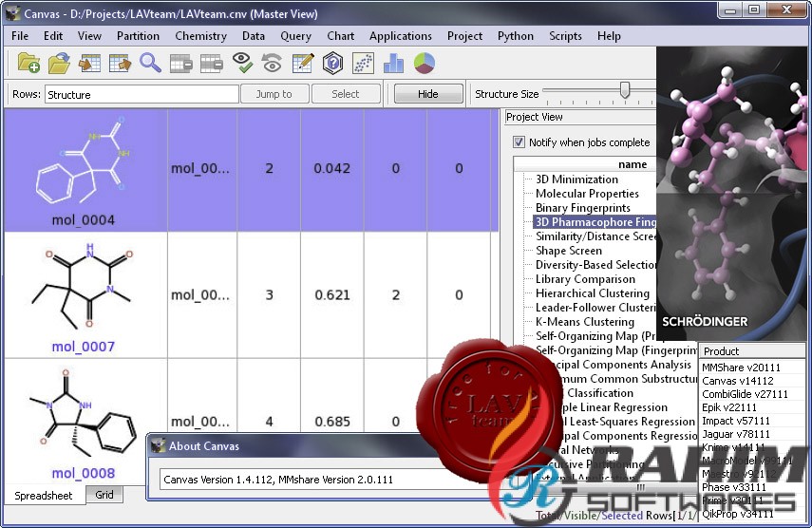Toggle Notify when jobs complete checkbox
The image size is (812, 528).
(x=519, y=141)
